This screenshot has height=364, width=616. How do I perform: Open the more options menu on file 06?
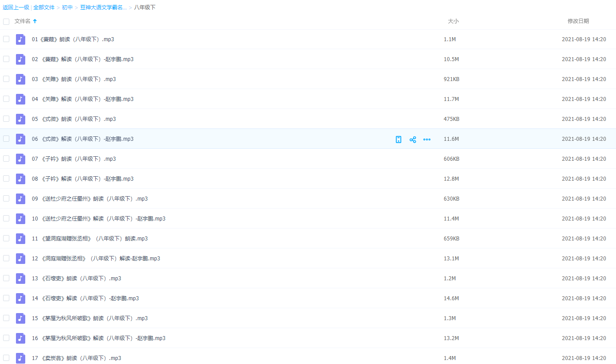click(x=427, y=139)
